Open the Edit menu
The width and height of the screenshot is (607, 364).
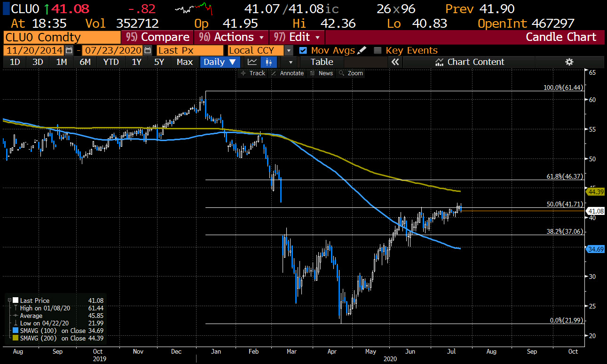coord(297,37)
